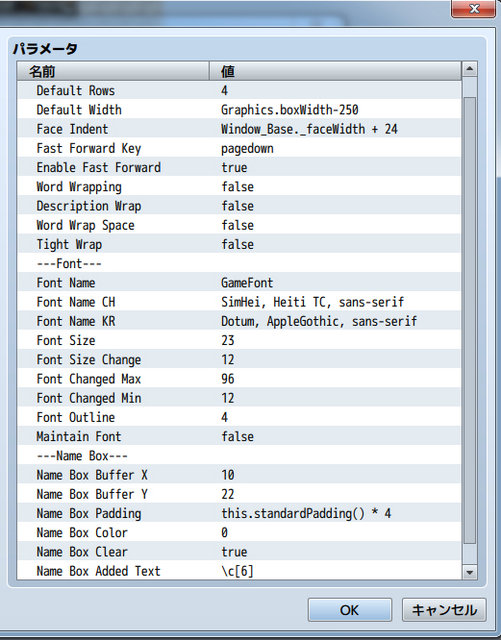Click the \c[6] value cell
Image resolution: width=501 pixels, height=640 pixels.
tap(335, 571)
